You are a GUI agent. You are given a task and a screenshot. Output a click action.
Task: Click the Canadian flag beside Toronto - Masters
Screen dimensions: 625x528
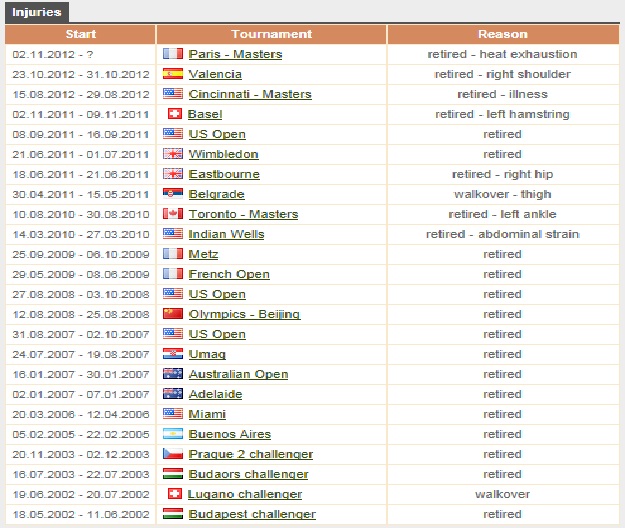[173, 214]
